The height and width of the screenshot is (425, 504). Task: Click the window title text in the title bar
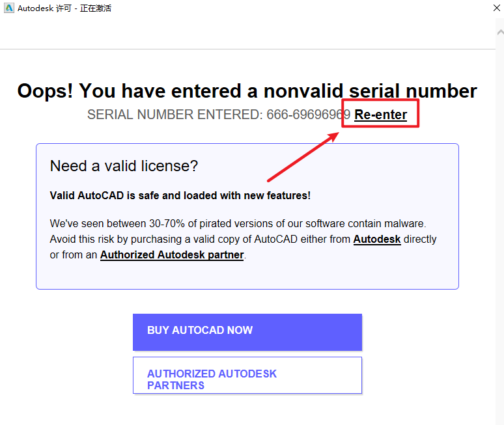point(64,8)
